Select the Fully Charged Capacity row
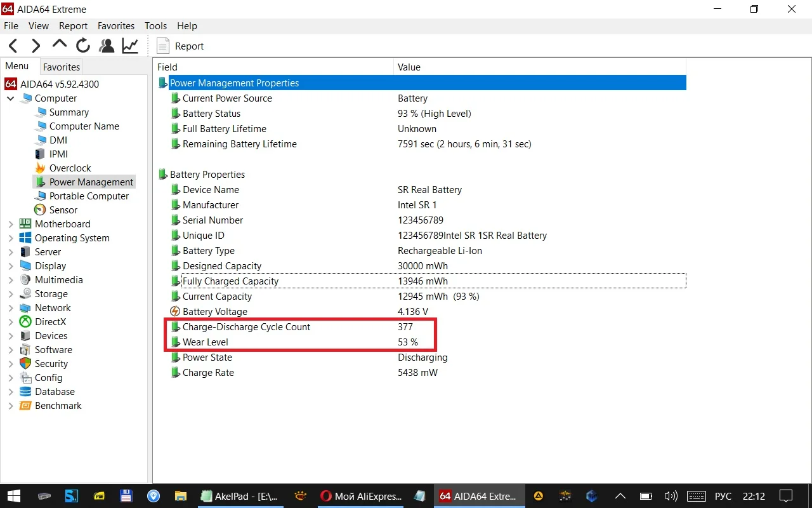Image resolution: width=812 pixels, height=508 pixels. [421, 281]
